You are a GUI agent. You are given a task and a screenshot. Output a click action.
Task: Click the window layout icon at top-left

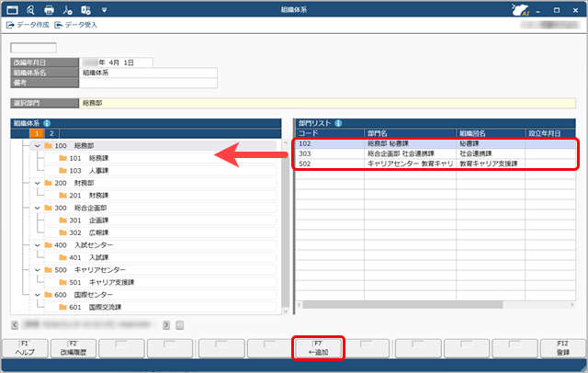tap(13, 8)
